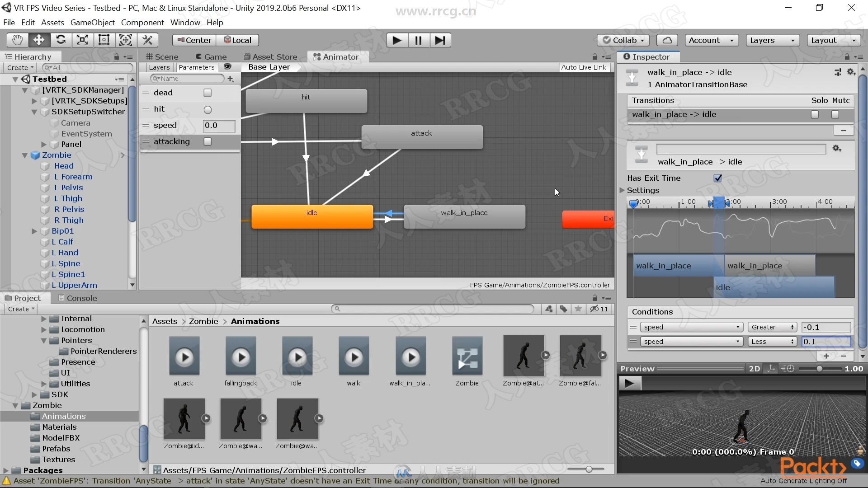868x488 pixels.
Task: Select the walk_in_place state node
Action: (464, 216)
